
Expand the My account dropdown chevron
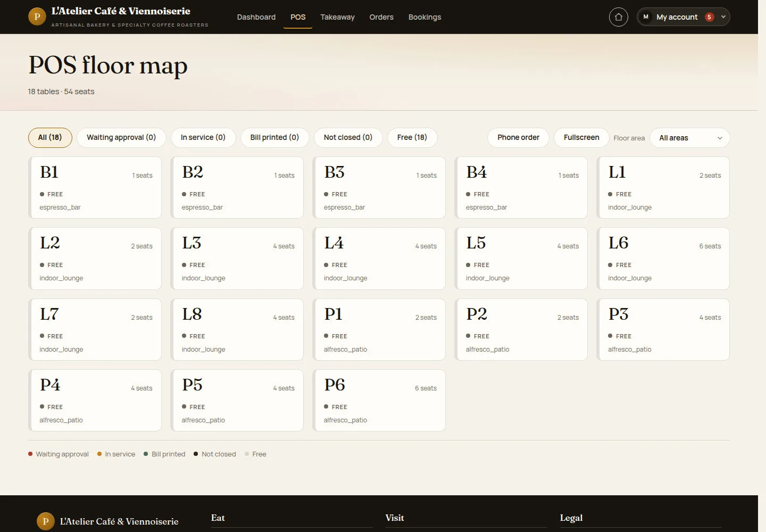(x=723, y=17)
